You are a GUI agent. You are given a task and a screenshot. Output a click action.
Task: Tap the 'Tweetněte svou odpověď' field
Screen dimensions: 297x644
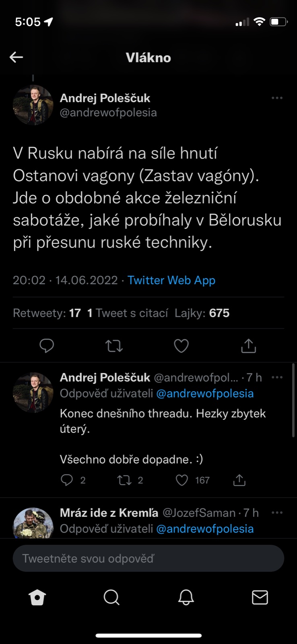click(x=148, y=558)
